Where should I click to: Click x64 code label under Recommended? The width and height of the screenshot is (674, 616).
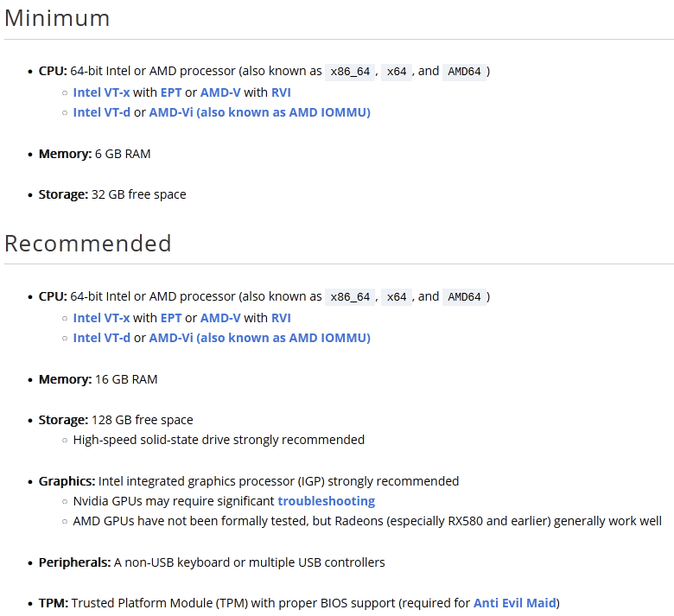(x=397, y=297)
